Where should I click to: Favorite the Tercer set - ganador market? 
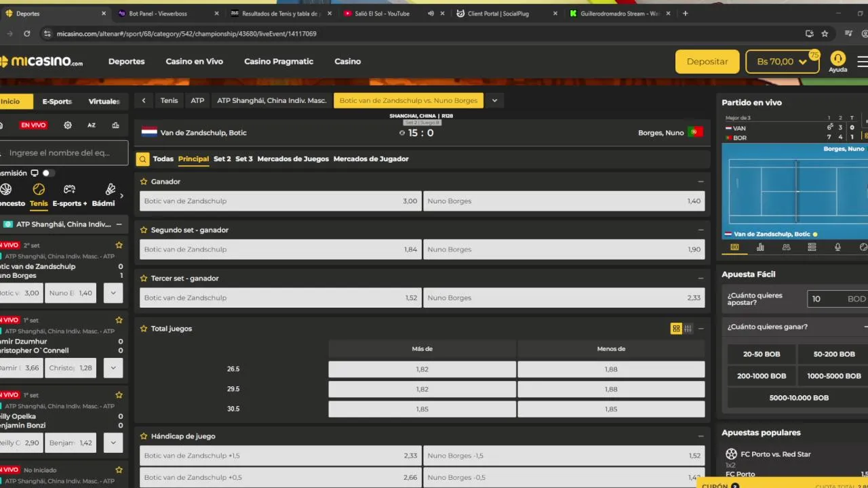tap(144, 278)
